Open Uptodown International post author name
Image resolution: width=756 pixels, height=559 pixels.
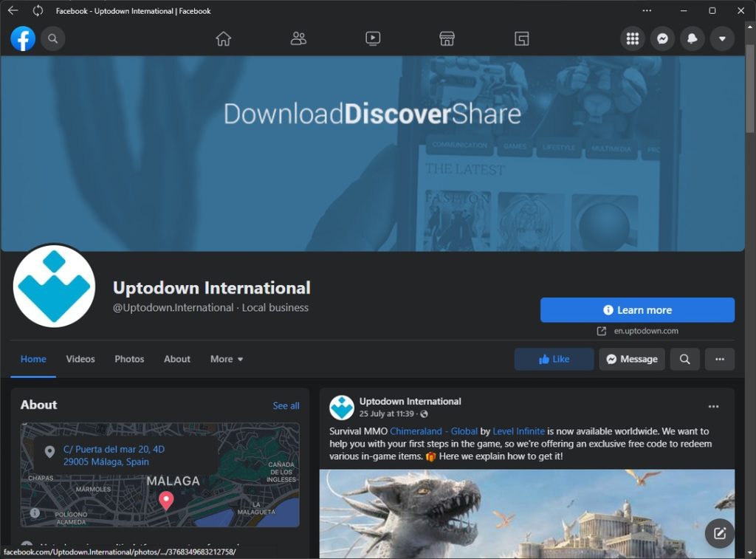coord(410,401)
